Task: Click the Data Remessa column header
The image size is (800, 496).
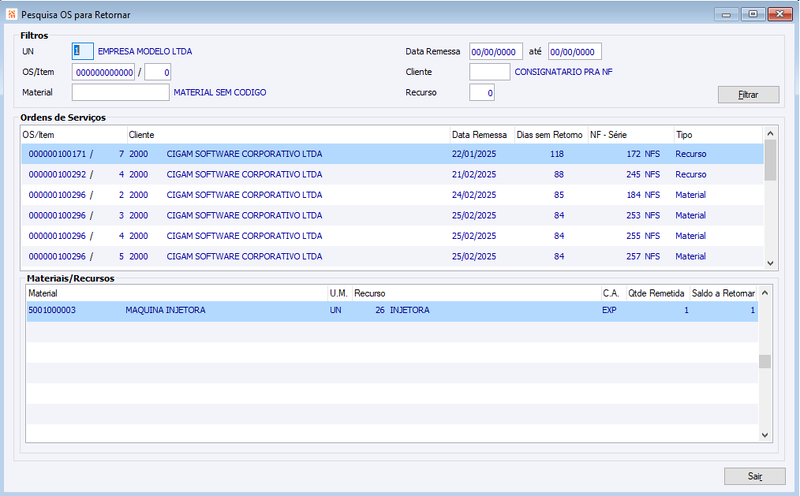Action: pos(482,135)
